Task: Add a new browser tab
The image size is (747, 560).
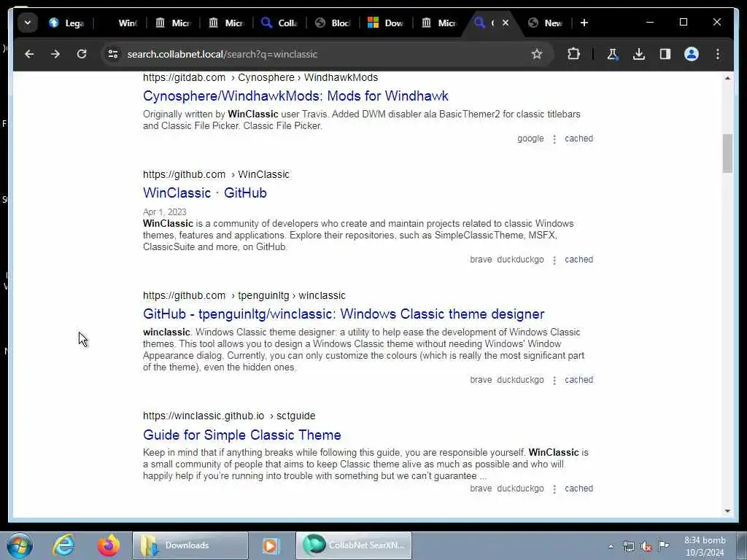Action: click(x=584, y=23)
